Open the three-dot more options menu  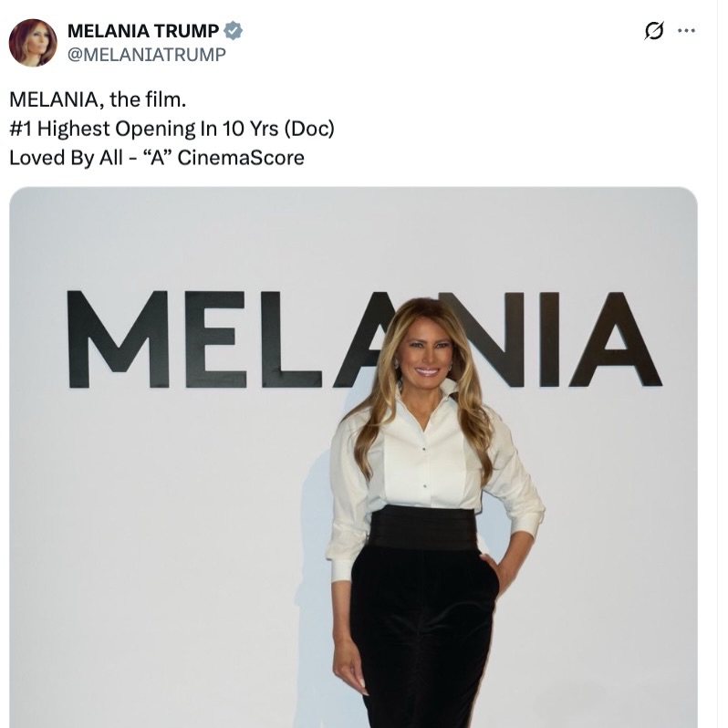686,31
